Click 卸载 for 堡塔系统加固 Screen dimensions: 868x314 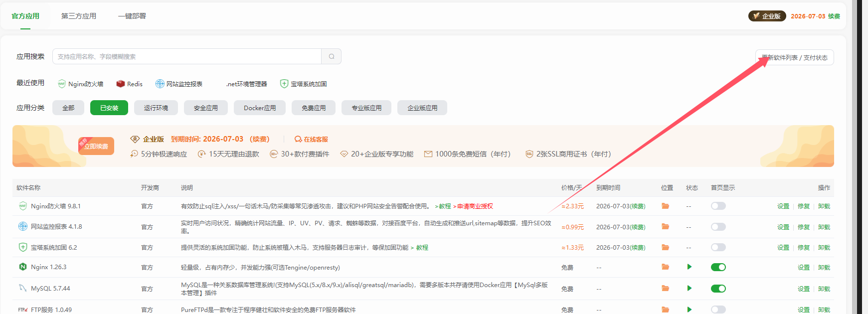(824, 248)
